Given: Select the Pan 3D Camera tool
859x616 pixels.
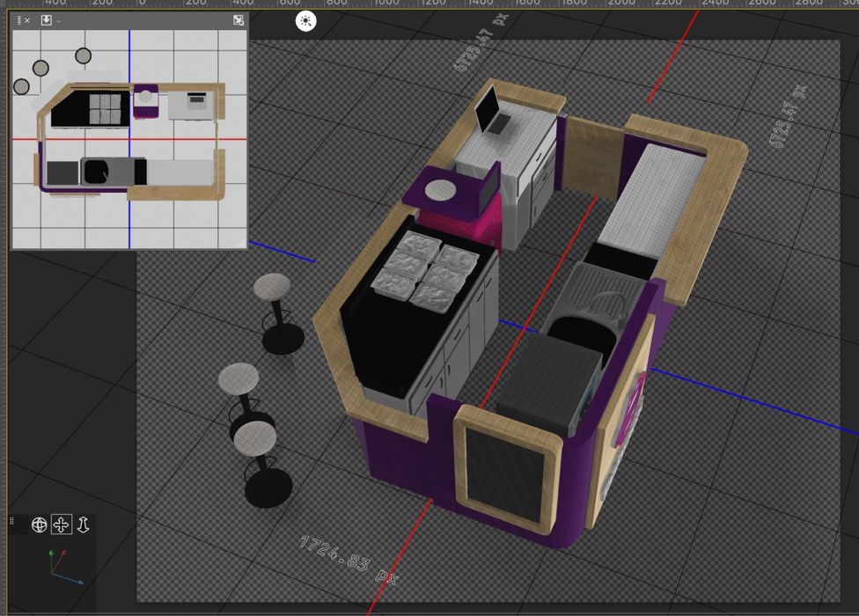Looking at the screenshot, I should [61, 524].
